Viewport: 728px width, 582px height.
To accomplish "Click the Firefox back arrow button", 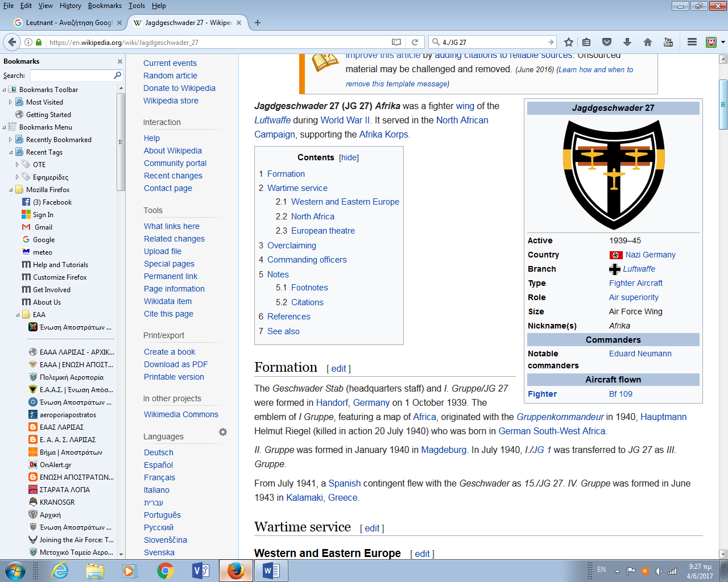I will click(12, 42).
